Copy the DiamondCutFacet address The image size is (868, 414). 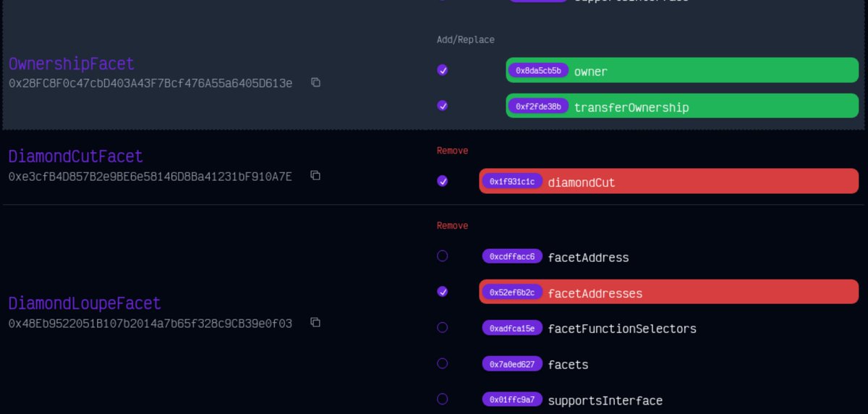[x=315, y=175]
